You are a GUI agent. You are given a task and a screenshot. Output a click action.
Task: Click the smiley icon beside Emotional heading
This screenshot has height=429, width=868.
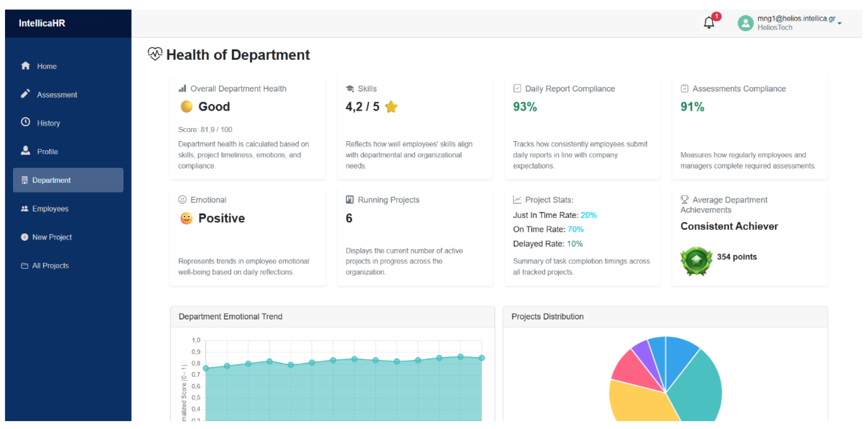point(182,200)
